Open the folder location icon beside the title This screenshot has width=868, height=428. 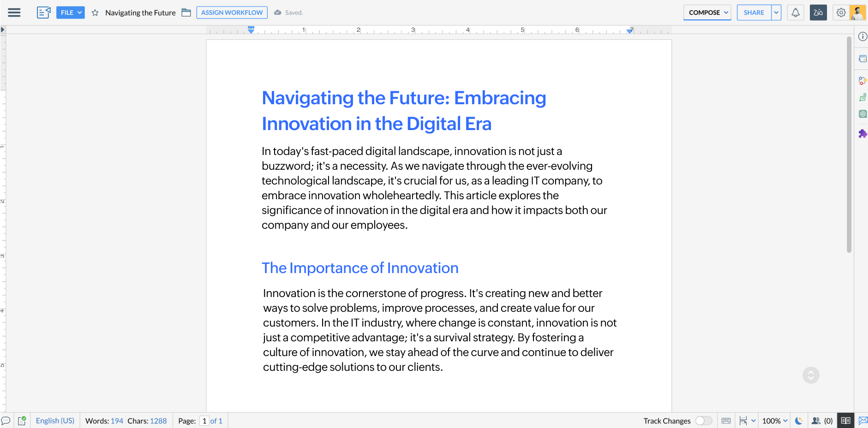186,12
